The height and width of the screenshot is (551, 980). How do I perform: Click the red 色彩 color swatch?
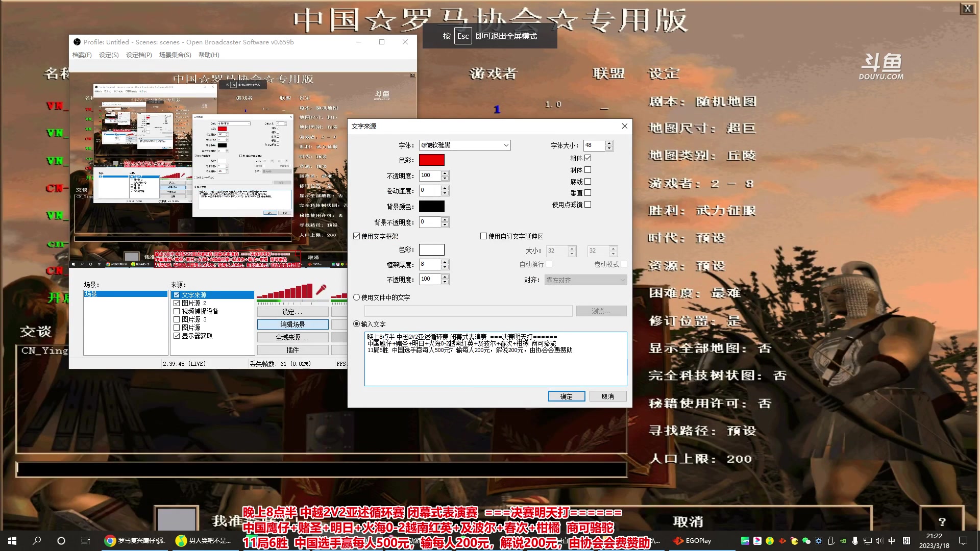(431, 160)
